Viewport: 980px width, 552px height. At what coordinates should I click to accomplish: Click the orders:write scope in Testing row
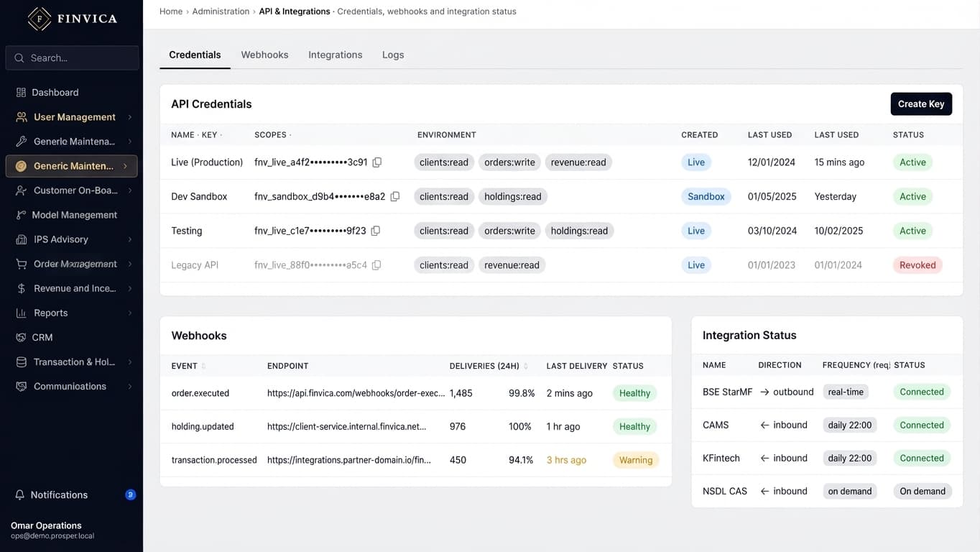point(509,231)
